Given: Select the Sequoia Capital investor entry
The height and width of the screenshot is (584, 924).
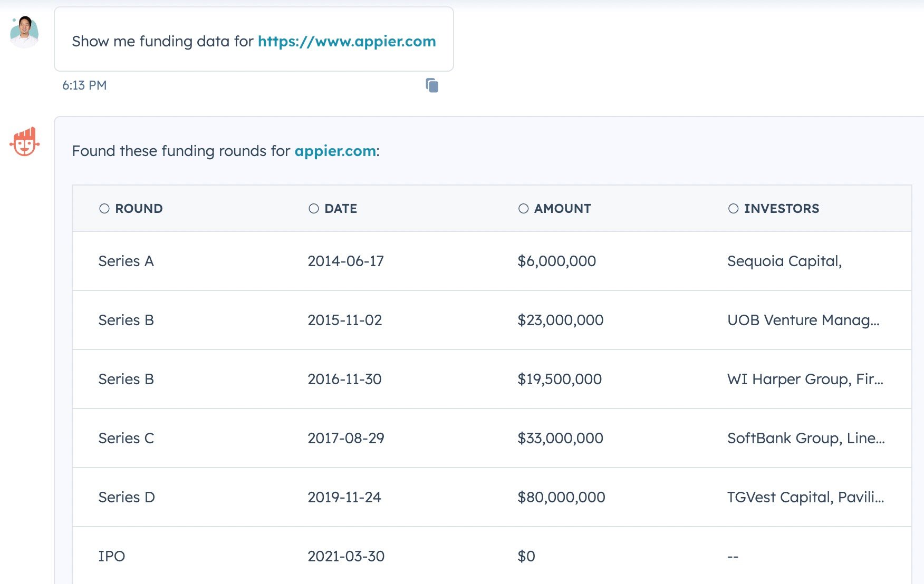Looking at the screenshot, I should (786, 261).
